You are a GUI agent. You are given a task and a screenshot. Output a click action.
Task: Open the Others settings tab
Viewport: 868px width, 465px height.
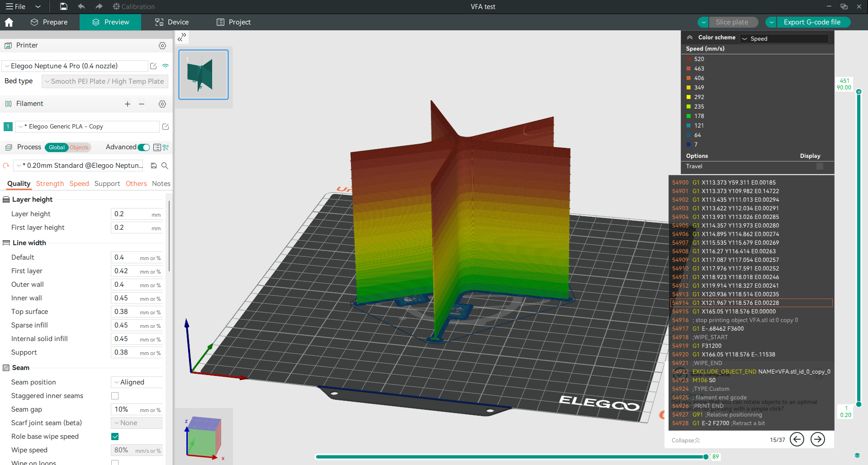[136, 184]
